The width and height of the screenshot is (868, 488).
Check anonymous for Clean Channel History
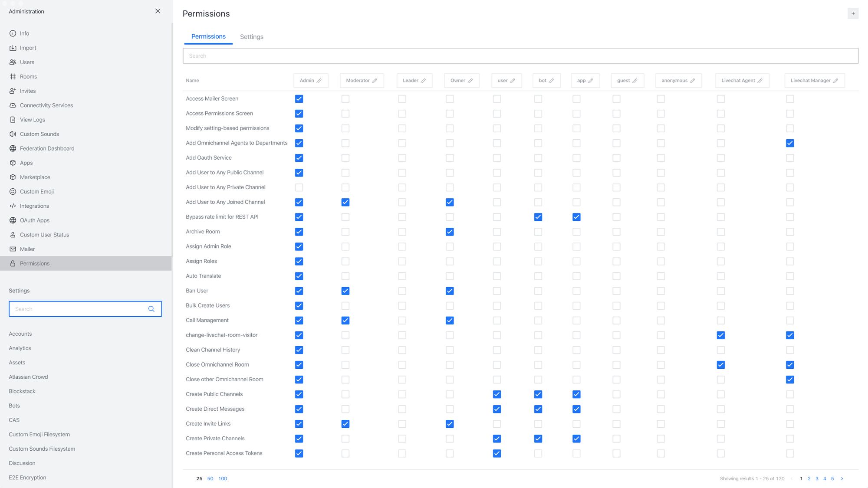[661, 350]
